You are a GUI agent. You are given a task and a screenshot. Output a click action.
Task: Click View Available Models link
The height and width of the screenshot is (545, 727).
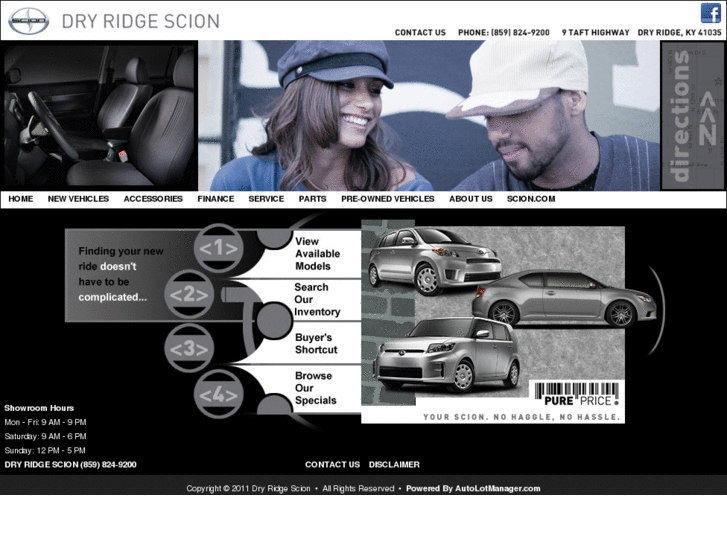tap(318, 254)
